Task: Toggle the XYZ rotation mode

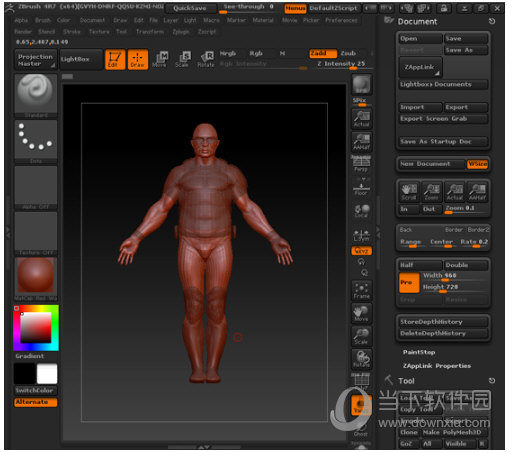Action: [x=362, y=251]
